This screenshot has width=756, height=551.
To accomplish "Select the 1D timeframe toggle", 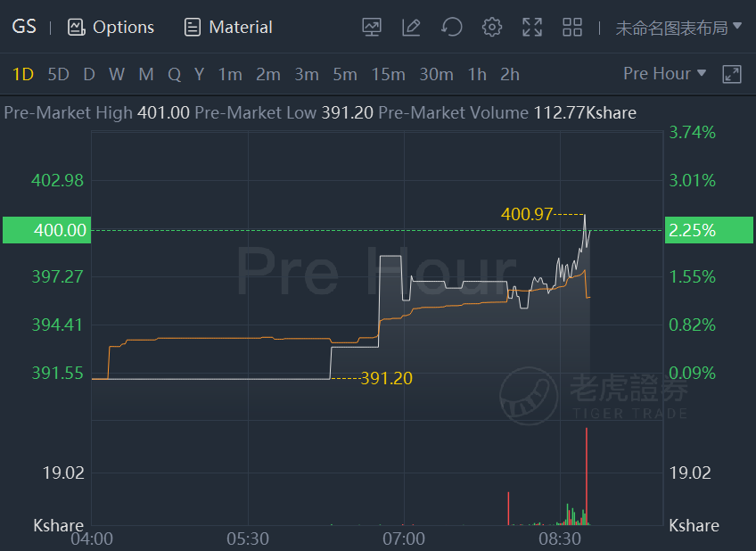I will point(23,74).
